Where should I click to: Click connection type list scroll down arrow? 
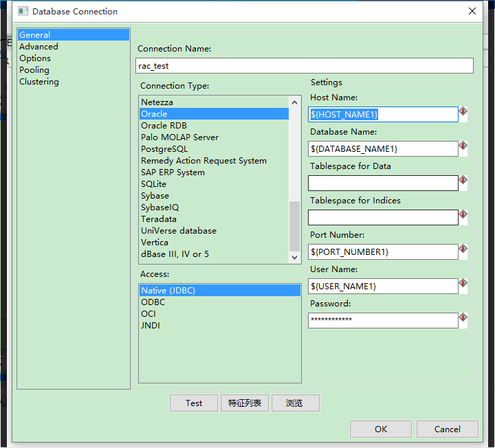(294, 257)
